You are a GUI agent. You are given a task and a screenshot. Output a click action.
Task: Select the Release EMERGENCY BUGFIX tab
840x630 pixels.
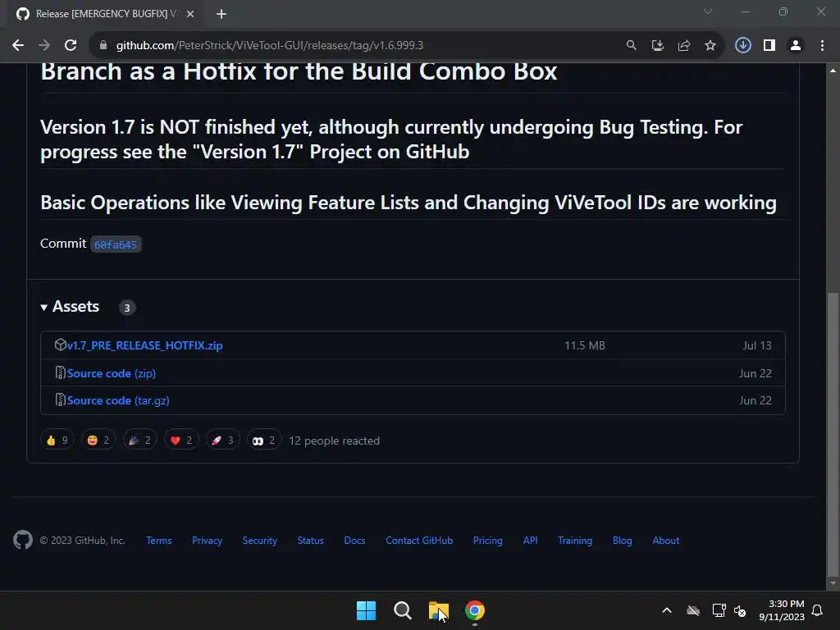(x=106, y=14)
